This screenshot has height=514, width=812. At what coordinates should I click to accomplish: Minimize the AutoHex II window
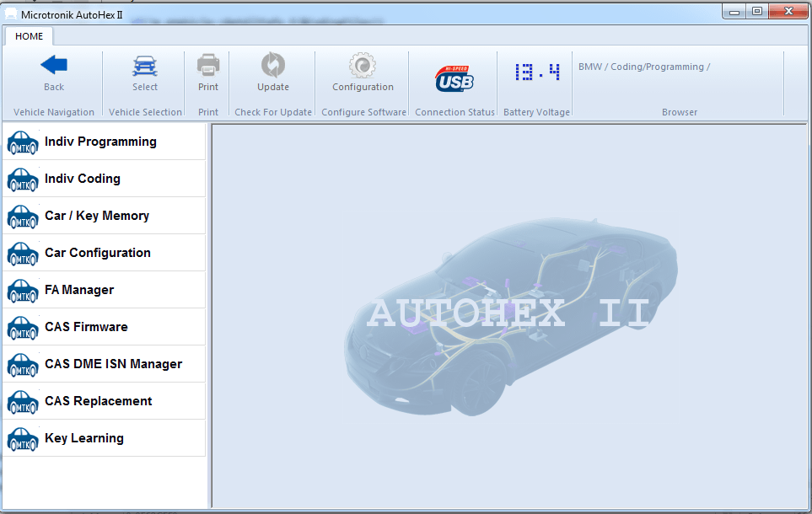(734, 12)
